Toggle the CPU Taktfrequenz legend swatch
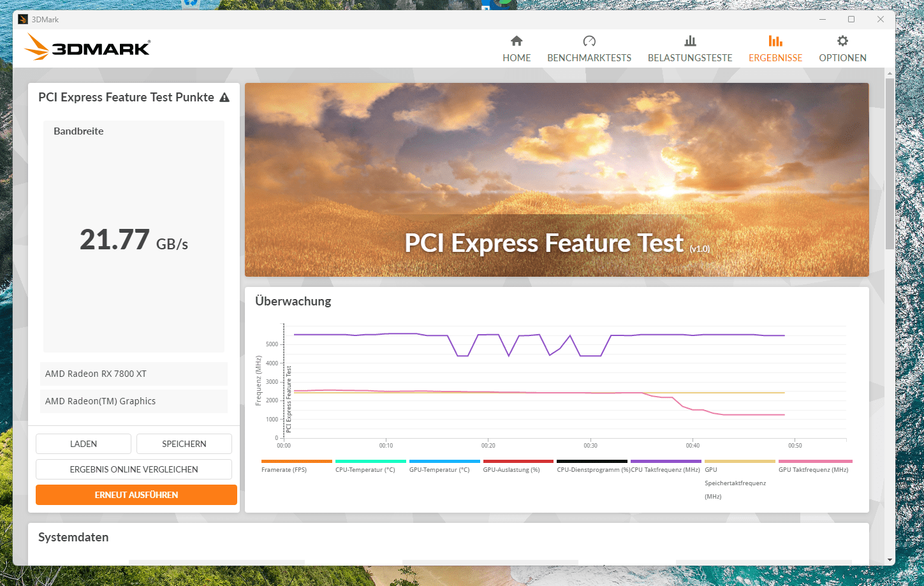This screenshot has height=586, width=924. (666, 461)
